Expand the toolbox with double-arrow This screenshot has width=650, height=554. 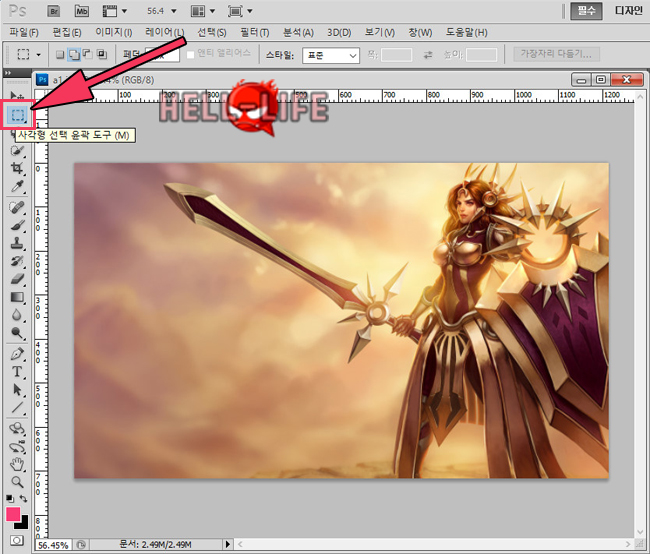click(8, 73)
